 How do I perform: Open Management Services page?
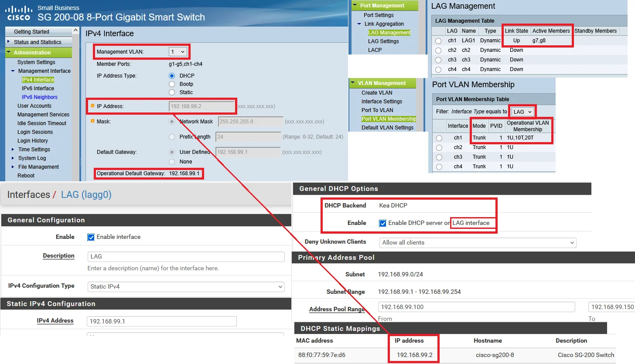click(43, 115)
